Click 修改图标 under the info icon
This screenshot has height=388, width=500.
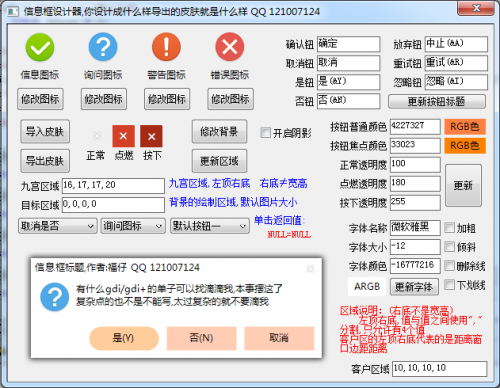tap(40, 99)
